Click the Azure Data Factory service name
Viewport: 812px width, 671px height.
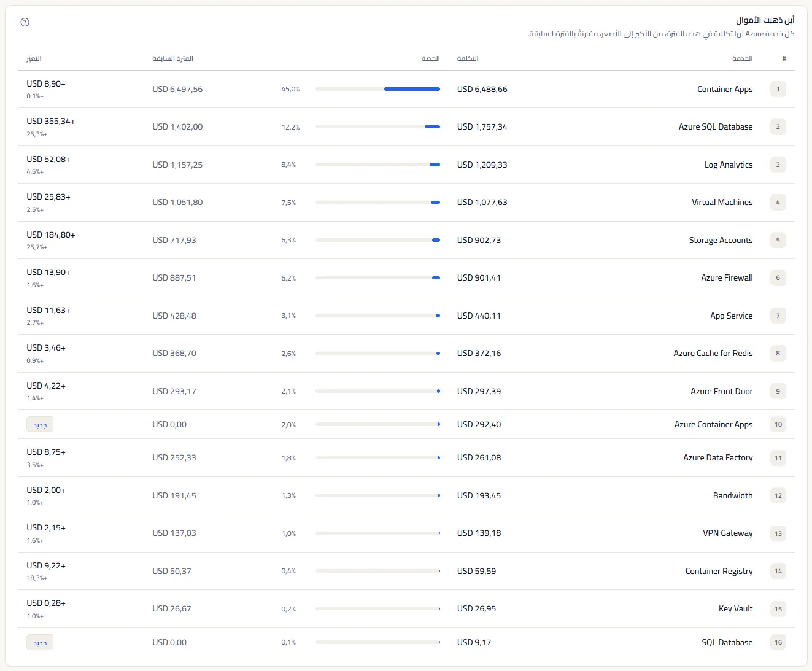(x=718, y=457)
